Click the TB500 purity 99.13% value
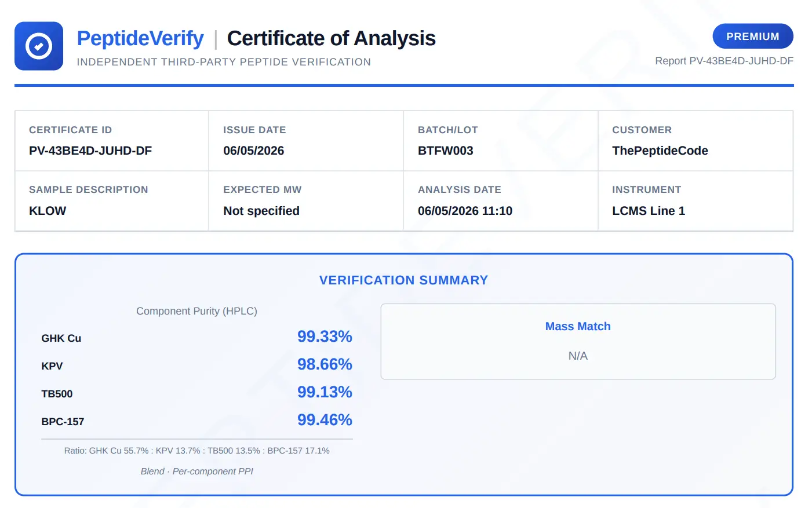This screenshot has height=508, width=812. [325, 392]
